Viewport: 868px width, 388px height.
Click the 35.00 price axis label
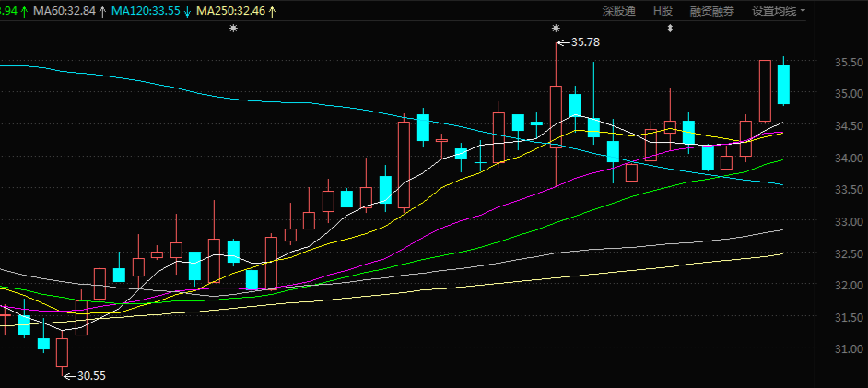click(x=849, y=93)
